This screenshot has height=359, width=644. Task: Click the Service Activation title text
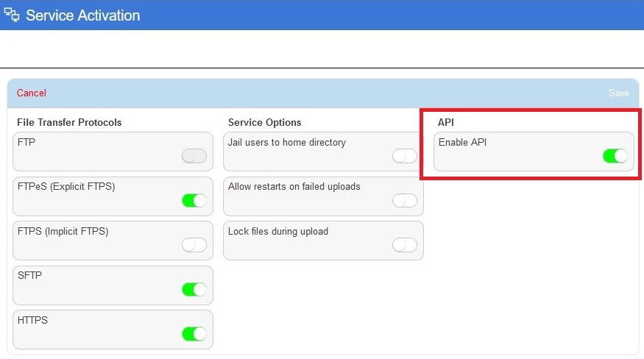point(82,15)
